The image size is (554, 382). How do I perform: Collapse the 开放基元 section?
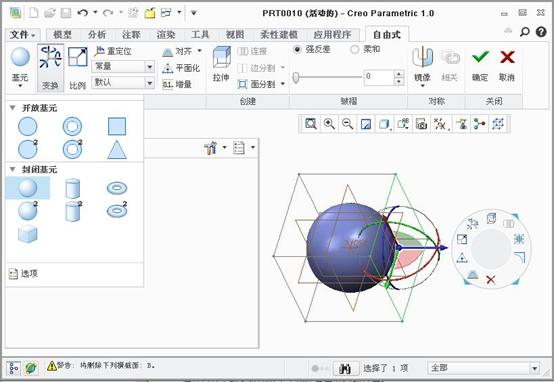13,108
